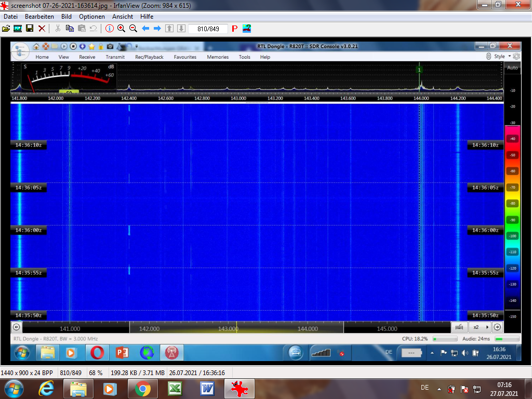
Task: Delete the image with the red X icon
Action: click(x=42, y=29)
